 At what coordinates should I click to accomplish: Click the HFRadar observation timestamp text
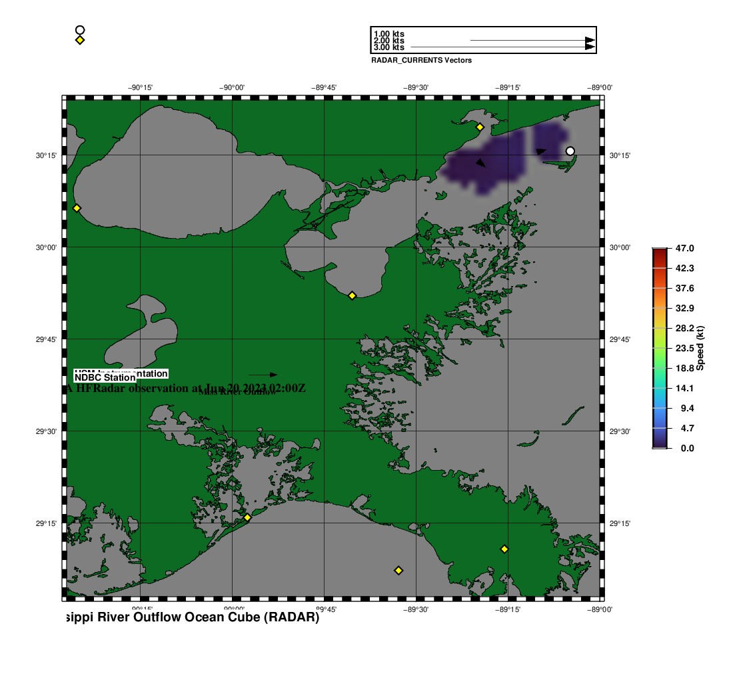(x=187, y=388)
